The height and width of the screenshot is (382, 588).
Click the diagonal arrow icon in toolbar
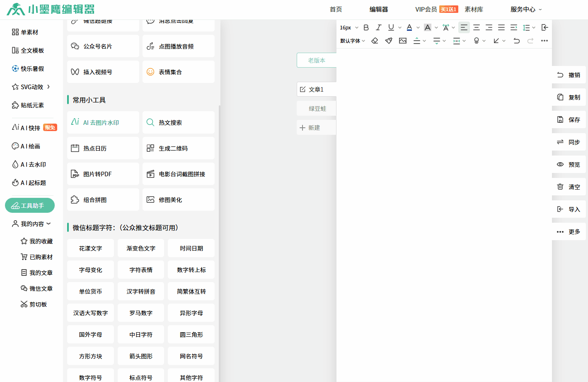coord(496,41)
